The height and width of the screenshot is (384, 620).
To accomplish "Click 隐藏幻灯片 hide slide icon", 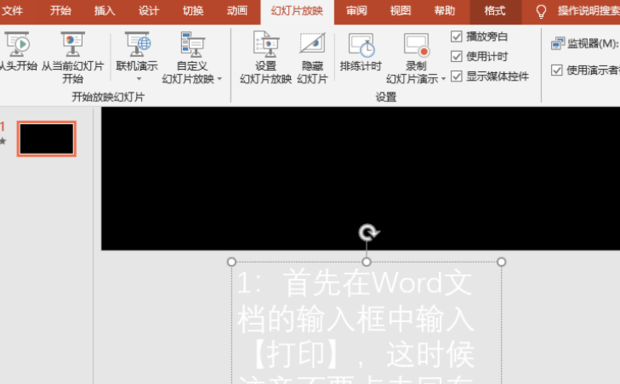I will point(312,44).
